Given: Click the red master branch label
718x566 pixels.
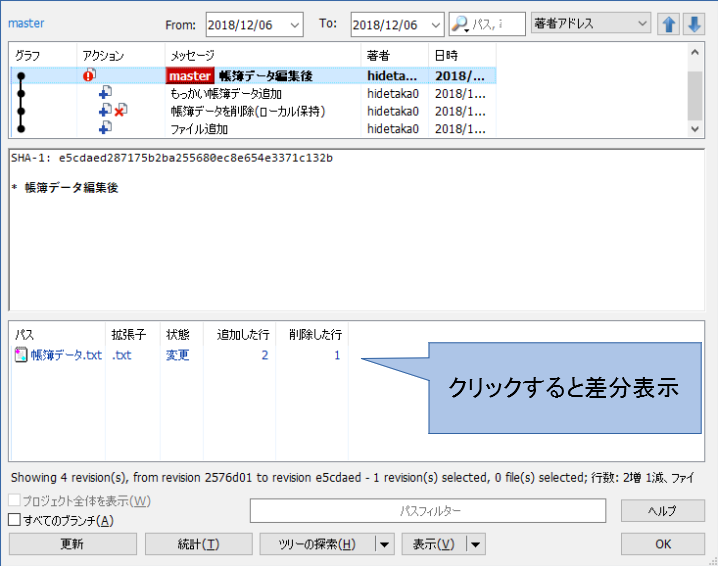Looking at the screenshot, I should (x=190, y=76).
